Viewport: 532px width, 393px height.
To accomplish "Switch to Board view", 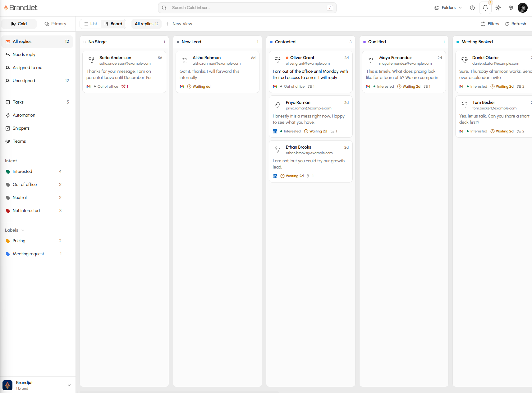I will click(113, 24).
